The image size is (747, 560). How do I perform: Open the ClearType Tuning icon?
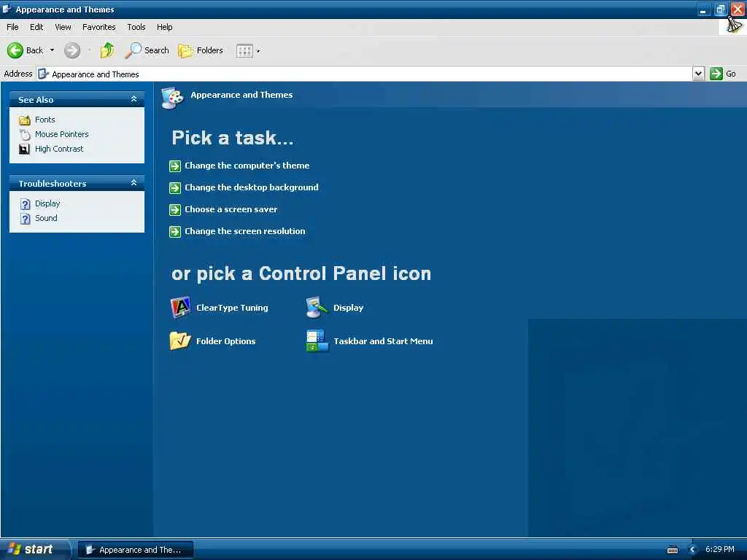click(181, 307)
